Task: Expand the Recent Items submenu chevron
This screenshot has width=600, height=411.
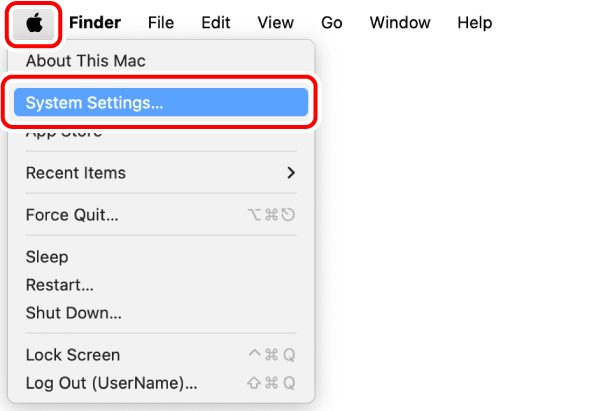Action: pyautogui.click(x=291, y=173)
